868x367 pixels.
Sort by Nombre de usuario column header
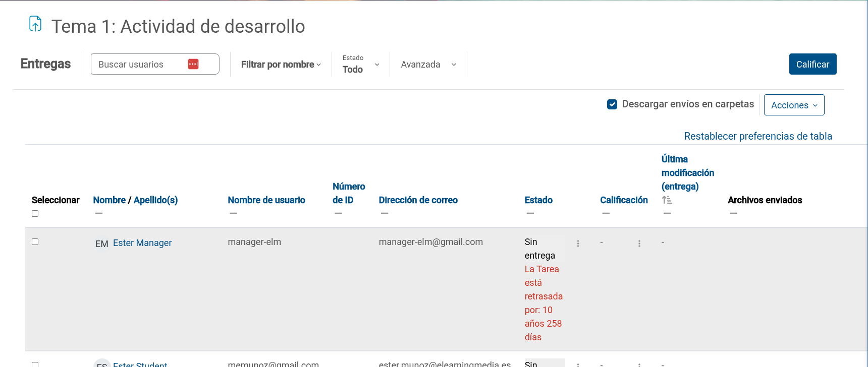(266, 200)
